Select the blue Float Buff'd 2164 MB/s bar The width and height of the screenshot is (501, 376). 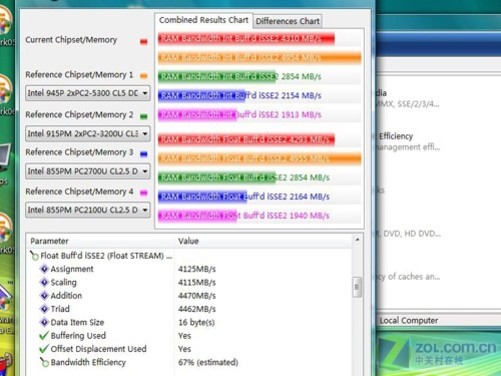[x=202, y=197]
